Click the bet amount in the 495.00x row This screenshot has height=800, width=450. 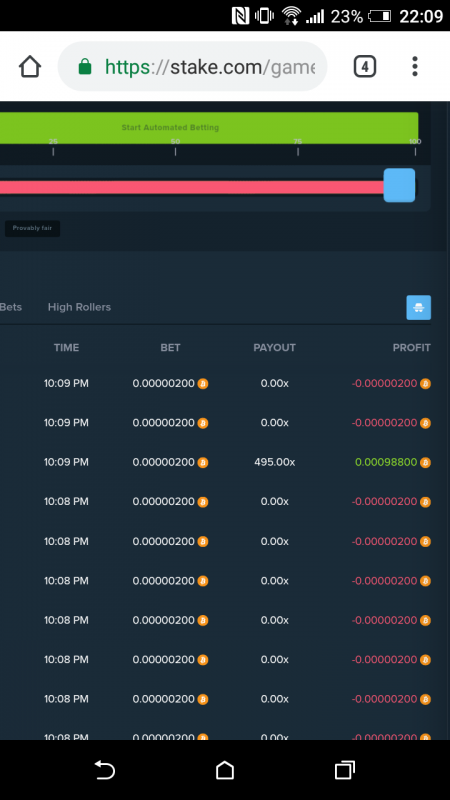pos(163,462)
